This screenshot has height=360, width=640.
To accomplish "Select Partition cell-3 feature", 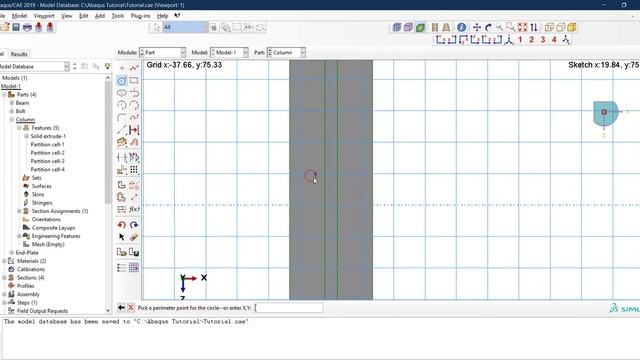I will [47, 161].
